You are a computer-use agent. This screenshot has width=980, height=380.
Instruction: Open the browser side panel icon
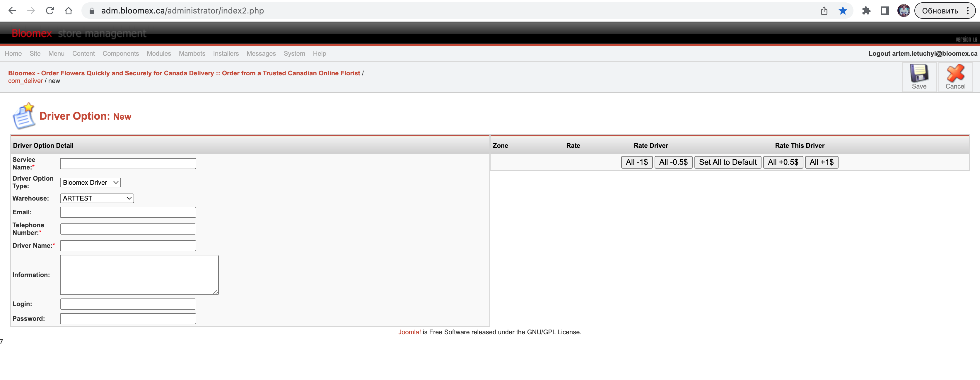885,11
